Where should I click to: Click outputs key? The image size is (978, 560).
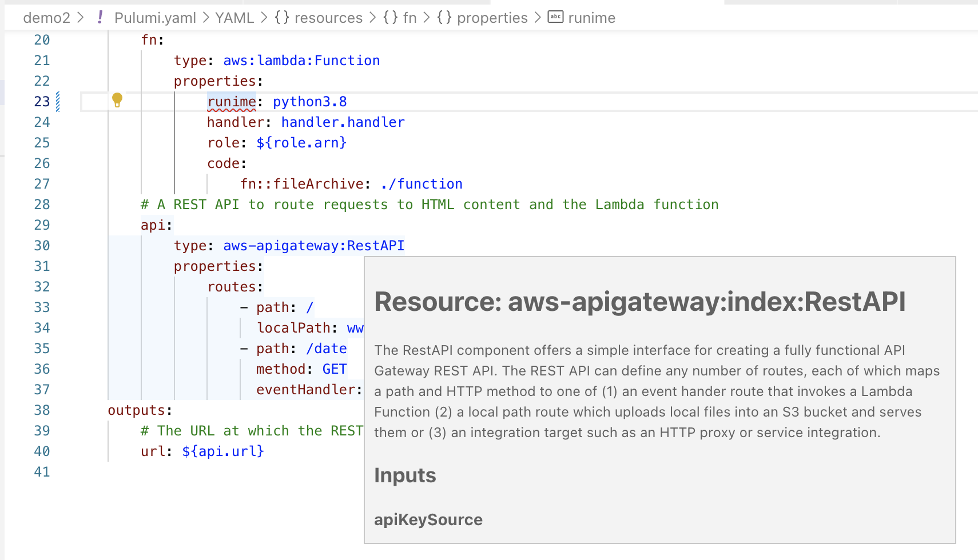point(137,410)
